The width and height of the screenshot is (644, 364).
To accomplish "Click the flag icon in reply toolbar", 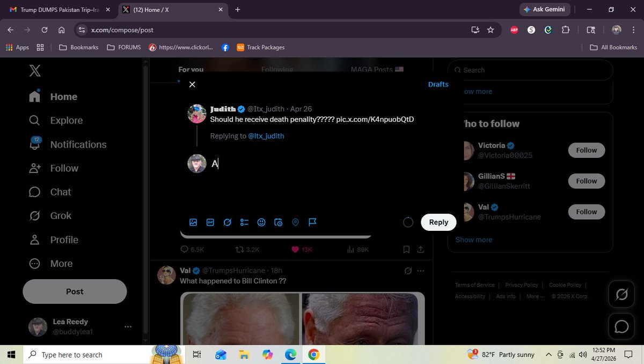I will pyautogui.click(x=312, y=222).
